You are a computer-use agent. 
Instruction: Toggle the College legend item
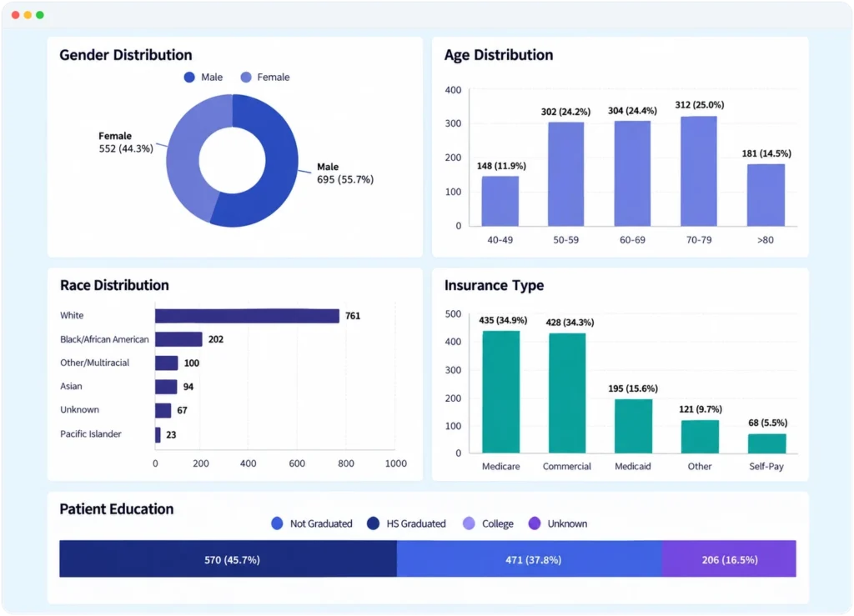tap(488, 524)
